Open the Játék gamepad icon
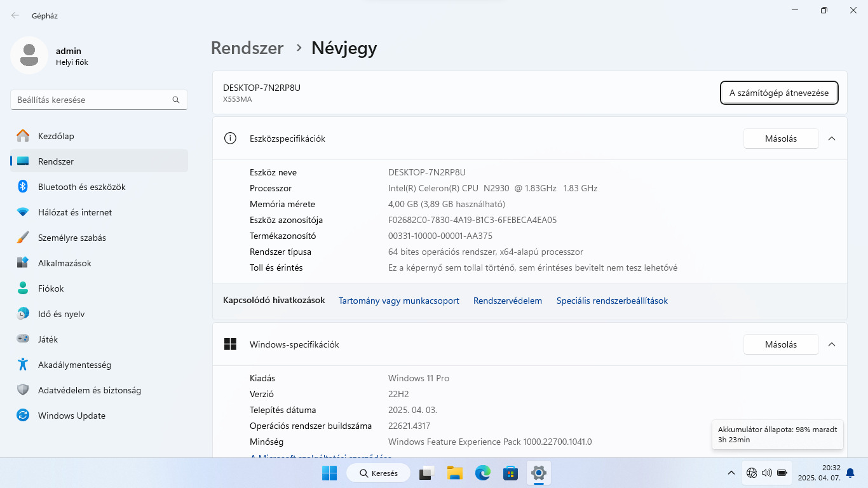 [23, 339]
